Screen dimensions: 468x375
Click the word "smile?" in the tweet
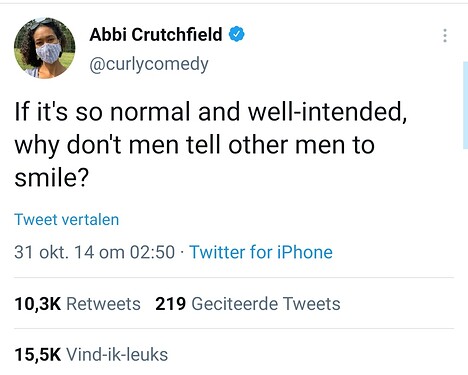coord(52,177)
